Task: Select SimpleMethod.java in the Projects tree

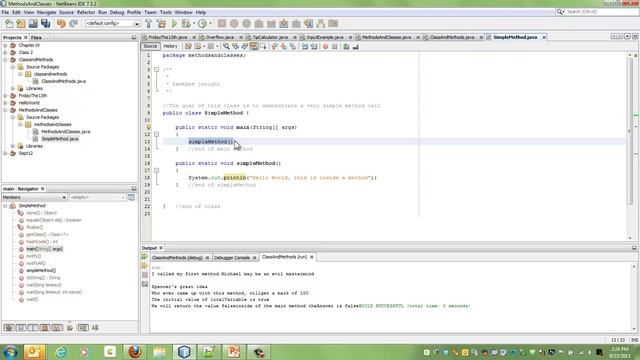Action: coord(60,139)
